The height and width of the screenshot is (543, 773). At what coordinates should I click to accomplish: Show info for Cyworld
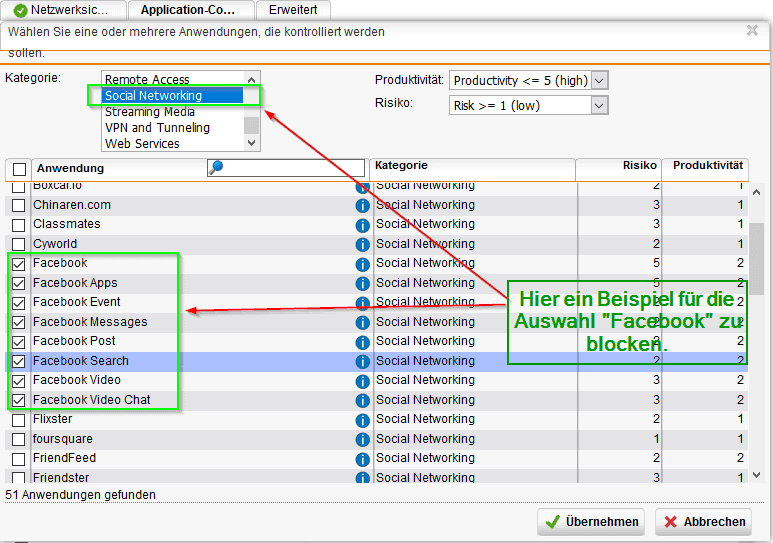(x=362, y=245)
